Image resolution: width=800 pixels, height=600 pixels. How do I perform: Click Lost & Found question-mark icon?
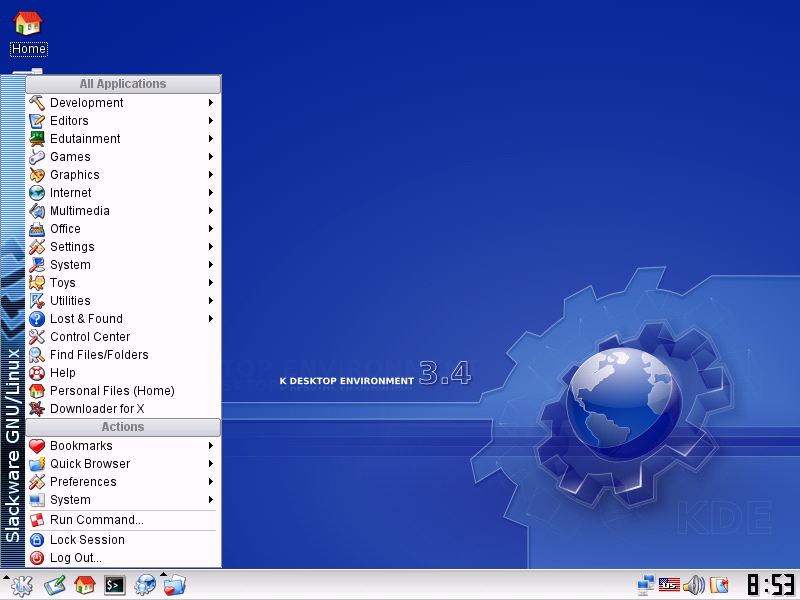[x=37, y=319]
